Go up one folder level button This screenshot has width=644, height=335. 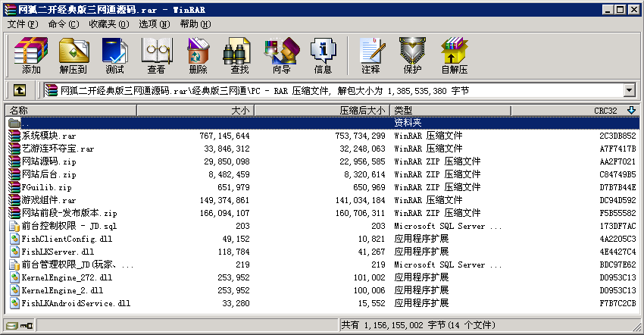(20, 90)
